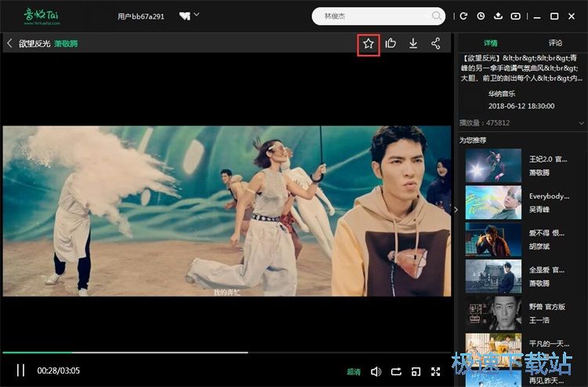
Task: Share the video with share icon
Action: [435, 43]
